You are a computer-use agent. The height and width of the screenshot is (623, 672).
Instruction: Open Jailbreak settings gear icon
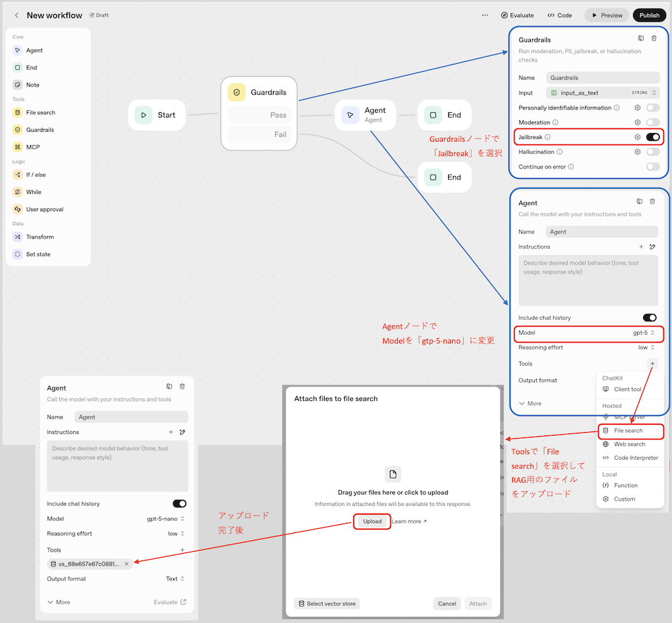637,137
